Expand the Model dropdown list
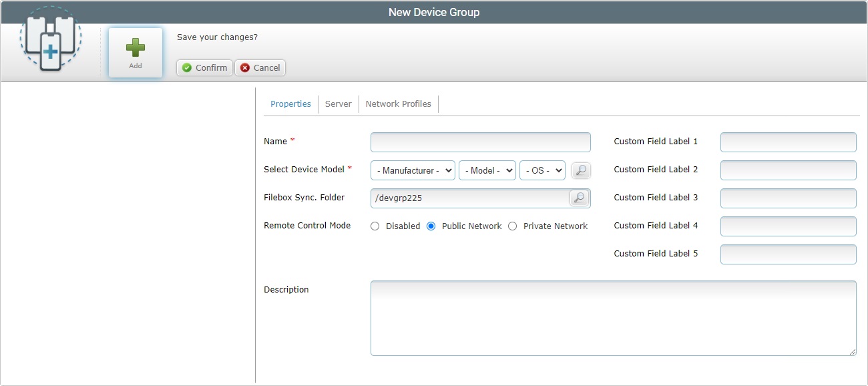Viewport: 868px width, 386px height. [x=487, y=170]
